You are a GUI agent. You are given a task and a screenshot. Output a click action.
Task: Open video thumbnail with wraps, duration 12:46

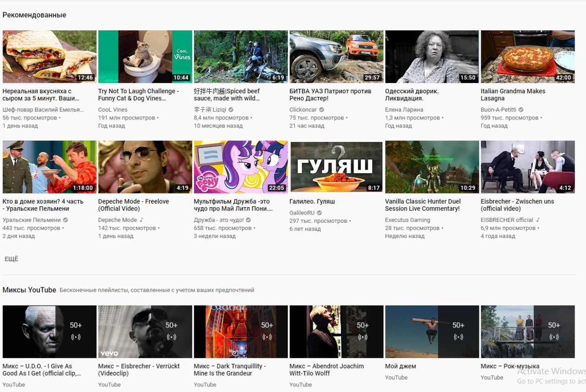coord(49,57)
